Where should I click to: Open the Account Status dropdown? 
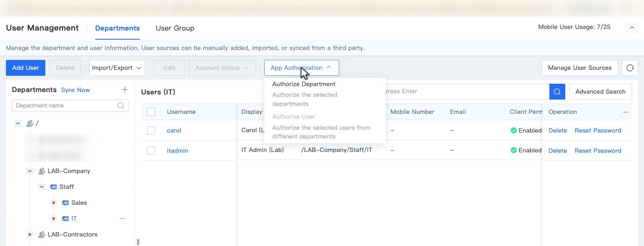(222, 68)
